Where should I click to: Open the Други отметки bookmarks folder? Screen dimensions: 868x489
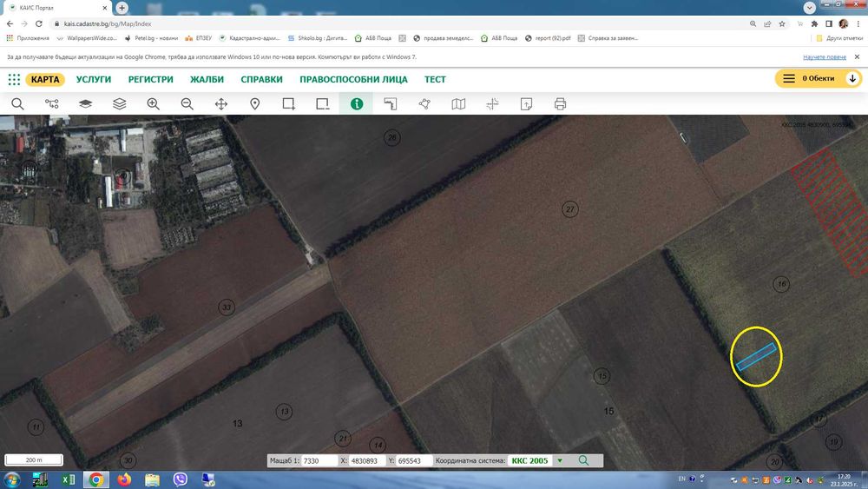839,38
